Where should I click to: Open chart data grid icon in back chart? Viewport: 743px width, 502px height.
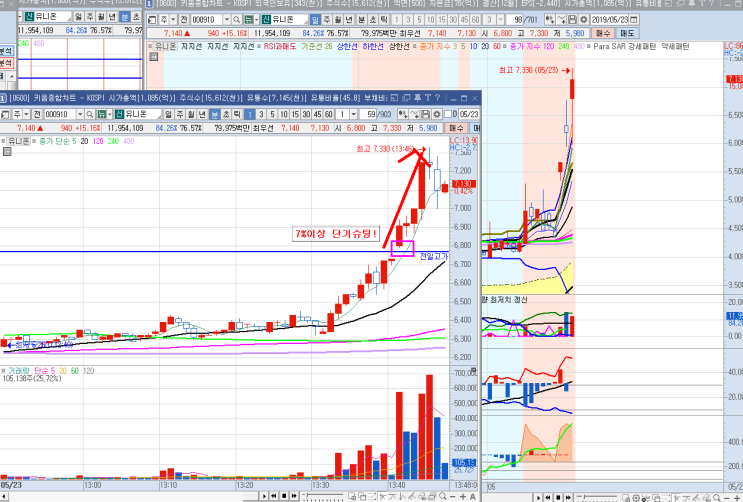pyautogui.click(x=154, y=57)
